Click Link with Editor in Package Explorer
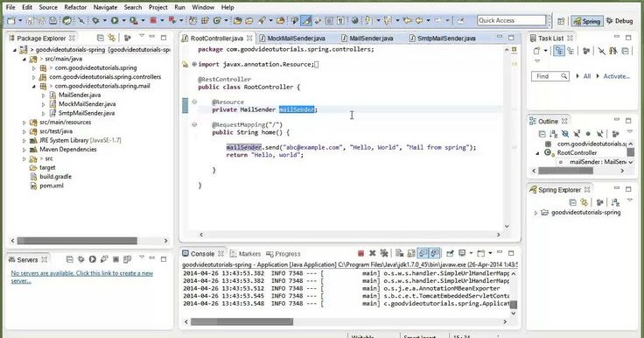This screenshot has width=644, height=338. (111, 38)
